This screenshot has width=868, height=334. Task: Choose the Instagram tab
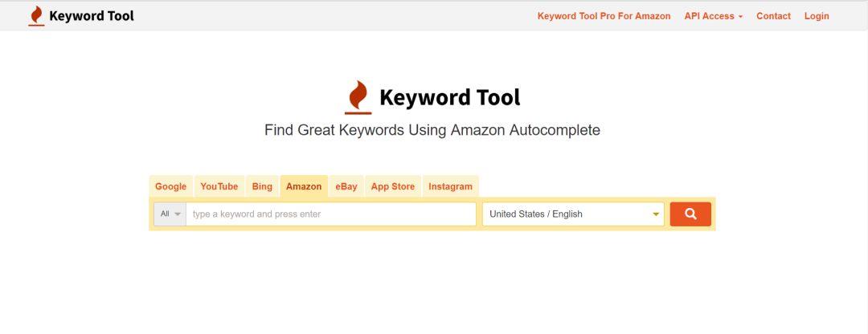[450, 186]
